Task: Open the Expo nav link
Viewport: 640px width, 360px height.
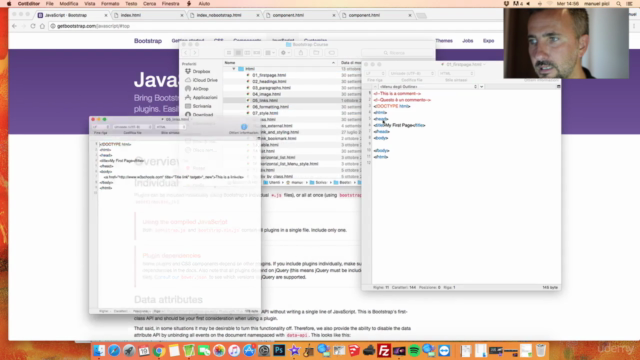Action: [489, 41]
